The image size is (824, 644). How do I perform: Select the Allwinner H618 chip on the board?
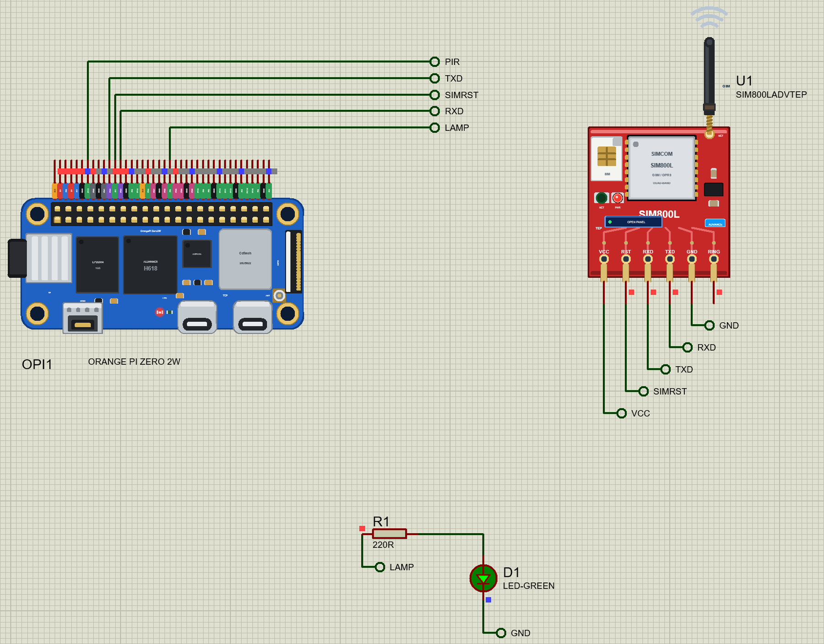[151, 265]
